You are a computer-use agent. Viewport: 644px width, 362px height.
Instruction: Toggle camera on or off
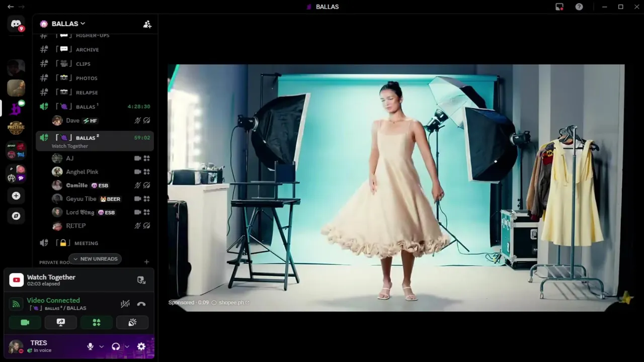point(25,322)
